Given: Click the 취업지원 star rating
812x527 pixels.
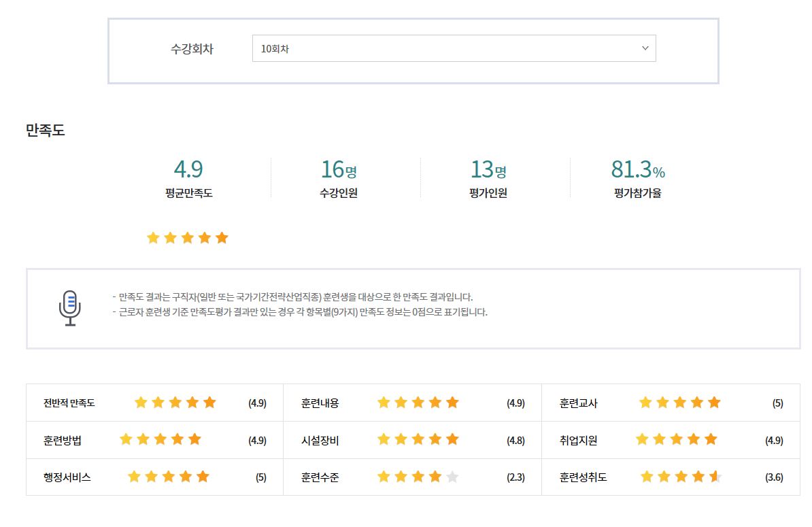Looking at the screenshot, I should [676, 439].
